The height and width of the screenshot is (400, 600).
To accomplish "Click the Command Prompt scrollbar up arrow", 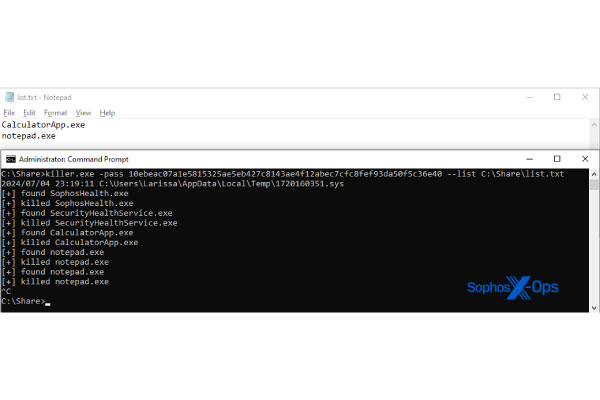I will (x=594, y=174).
